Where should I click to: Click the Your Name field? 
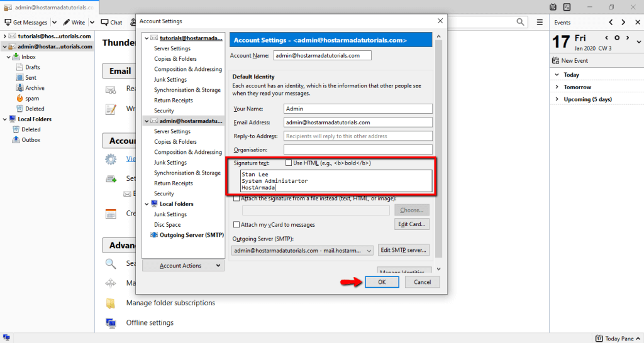(358, 109)
